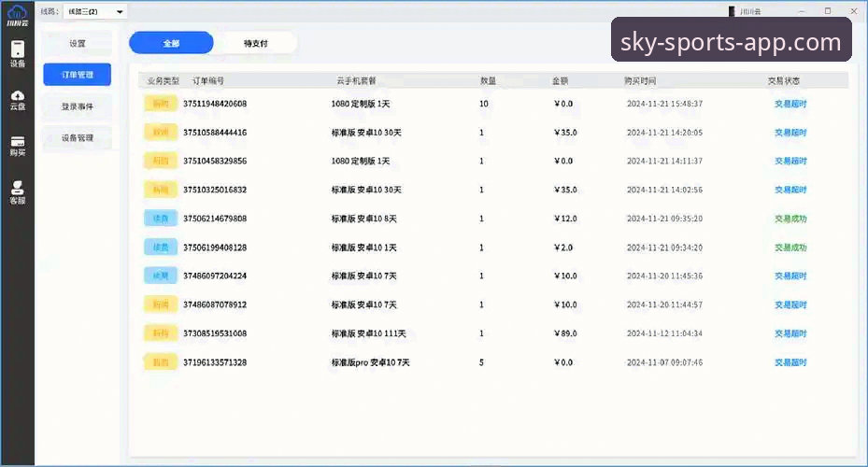Open the 登录事件 (Login events) page

click(x=77, y=106)
